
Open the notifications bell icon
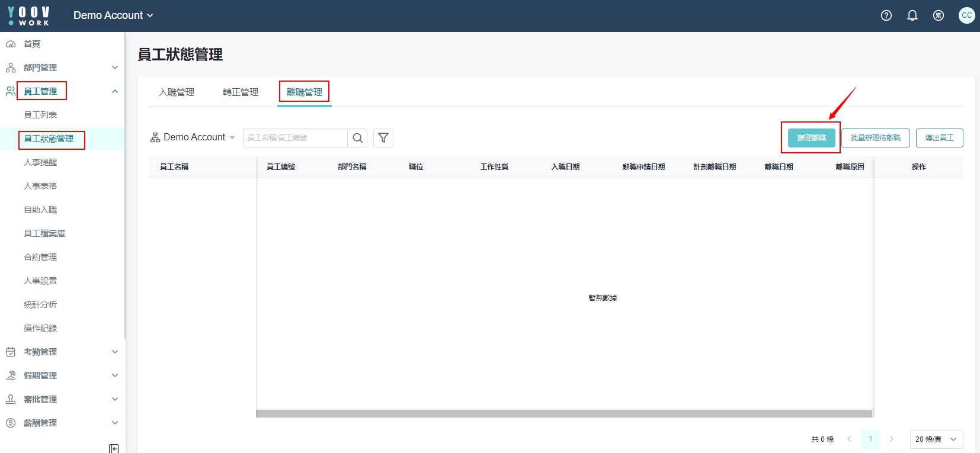pyautogui.click(x=912, y=15)
